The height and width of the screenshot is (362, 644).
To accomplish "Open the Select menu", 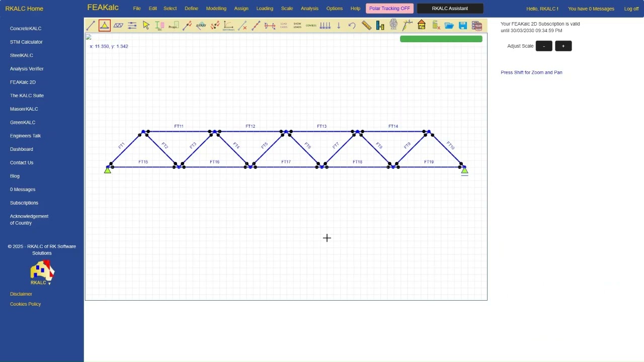I will coord(170,9).
